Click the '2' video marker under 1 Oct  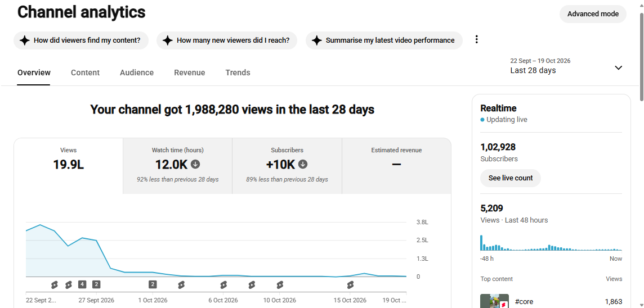coord(153,284)
